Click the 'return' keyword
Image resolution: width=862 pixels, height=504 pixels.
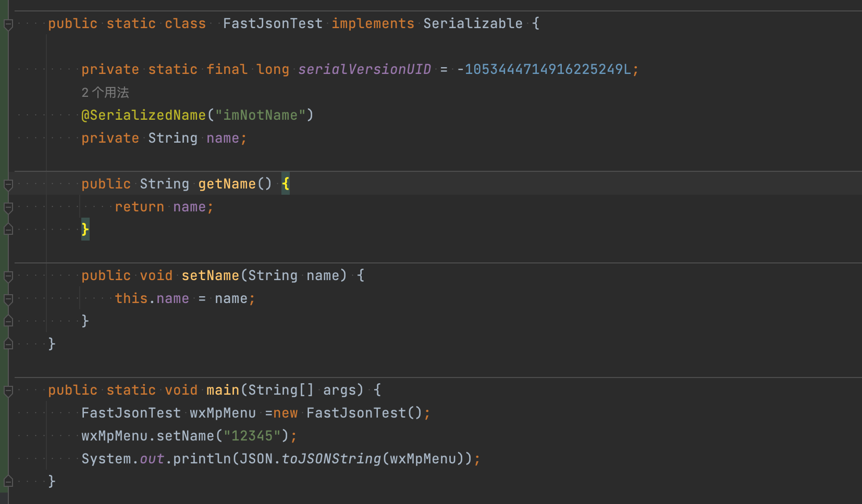click(x=139, y=207)
